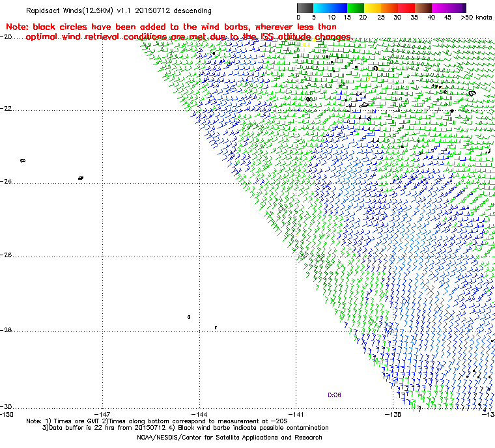Click the '-22' latitude axis label
Image resolution: width=495 pixels, height=448 pixels.
(6, 109)
